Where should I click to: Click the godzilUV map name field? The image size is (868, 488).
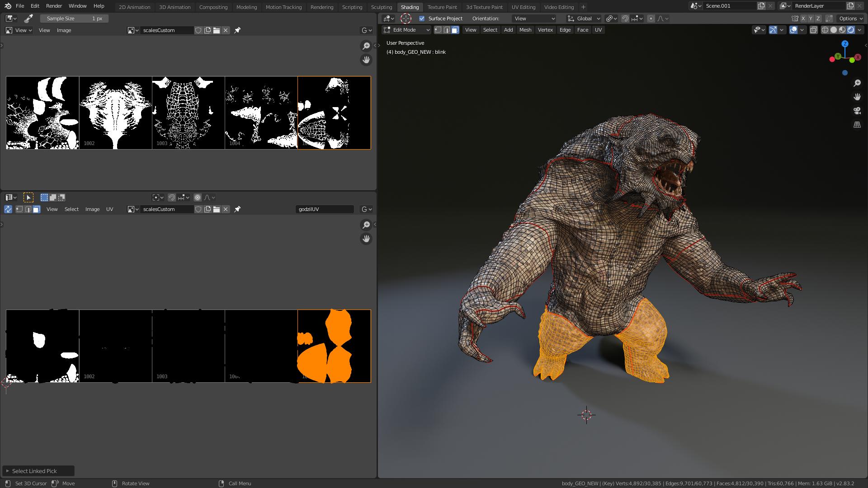(325, 209)
